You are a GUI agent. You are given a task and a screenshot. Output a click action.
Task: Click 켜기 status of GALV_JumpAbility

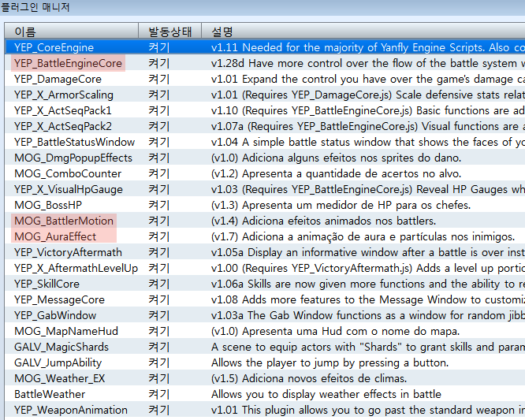(x=159, y=362)
